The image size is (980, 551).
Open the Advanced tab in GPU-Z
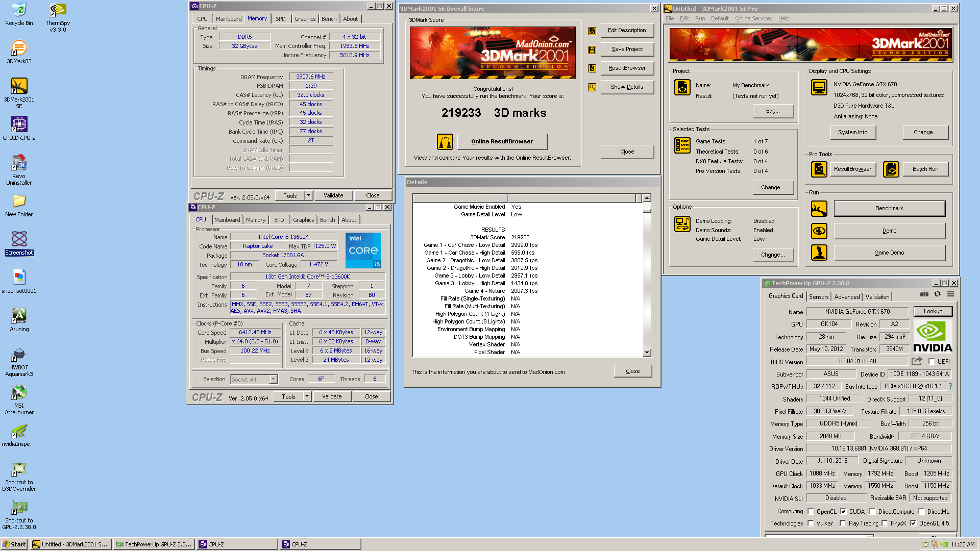click(847, 297)
